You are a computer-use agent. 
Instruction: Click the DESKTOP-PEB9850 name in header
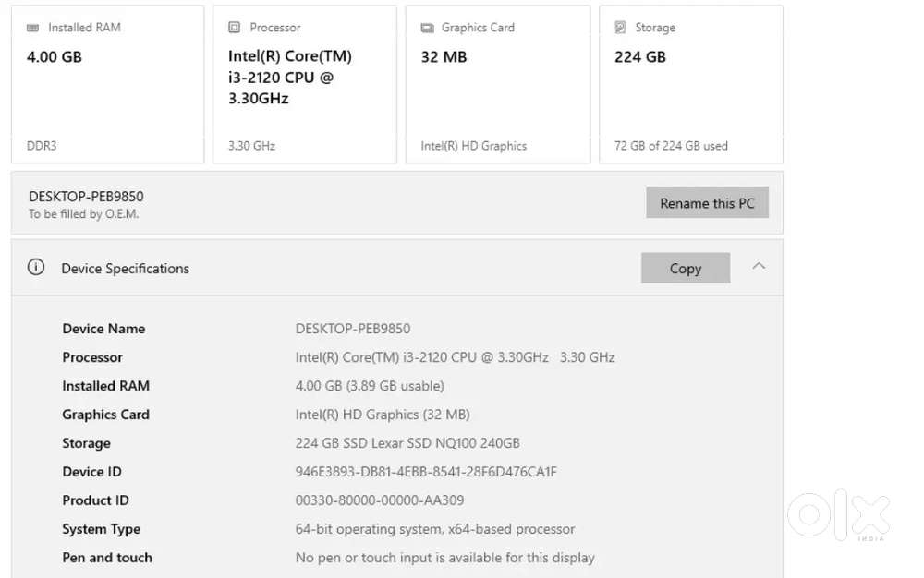coord(86,196)
